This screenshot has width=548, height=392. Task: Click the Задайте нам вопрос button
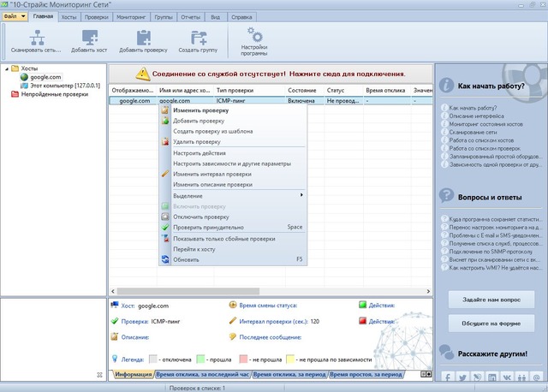click(x=491, y=300)
